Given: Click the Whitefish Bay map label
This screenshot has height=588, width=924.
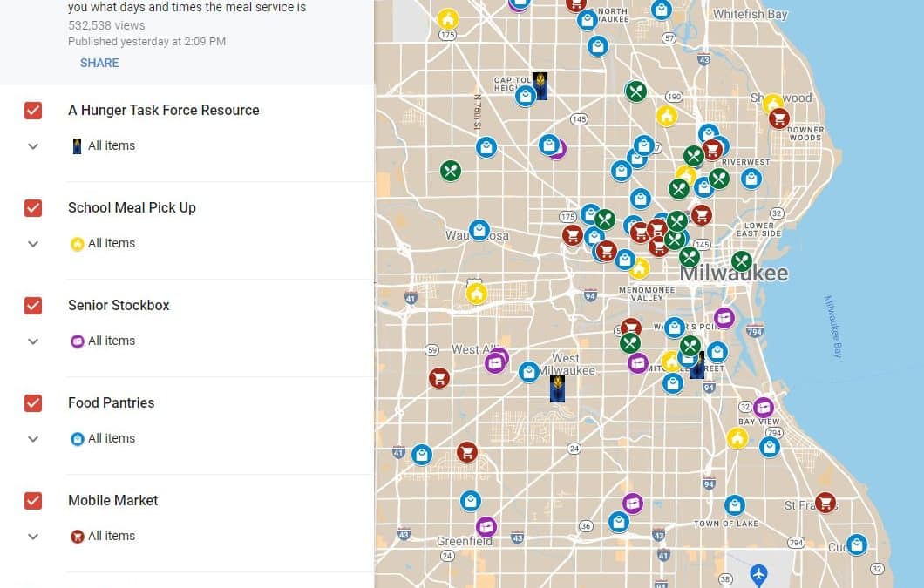Looking at the screenshot, I should point(751,14).
